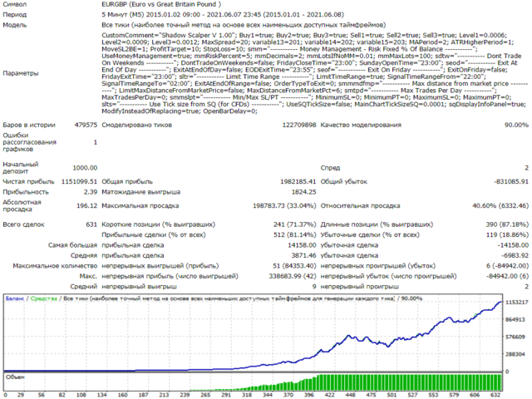This screenshot has height=399, width=532.
Task: Select the deposit value "1000.00"
Action: pyautogui.click(x=85, y=168)
